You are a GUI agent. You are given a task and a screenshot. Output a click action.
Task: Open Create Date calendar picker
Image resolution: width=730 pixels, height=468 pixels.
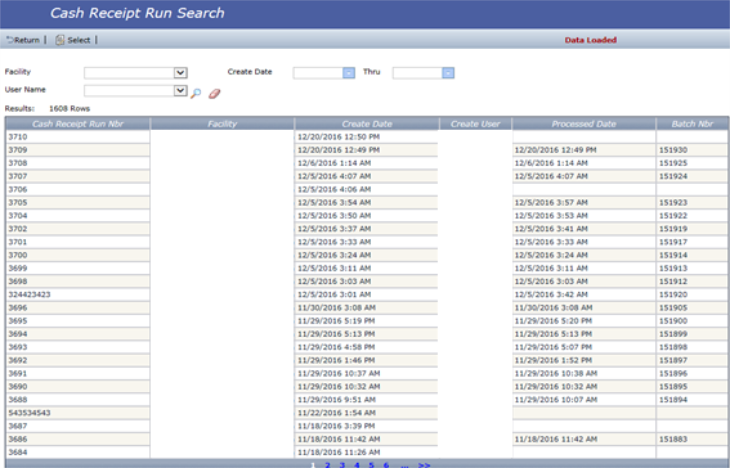pos(349,73)
